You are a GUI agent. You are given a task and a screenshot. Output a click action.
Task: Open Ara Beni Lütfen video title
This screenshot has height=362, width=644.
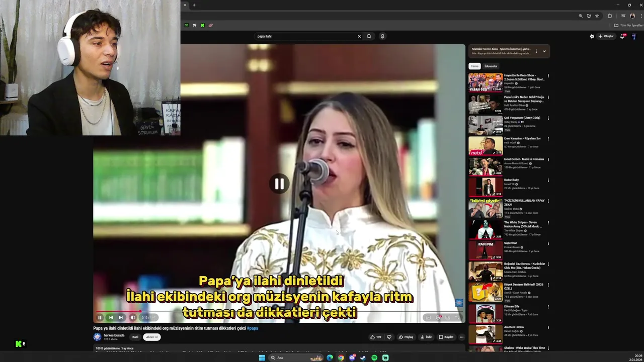click(x=514, y=327)
